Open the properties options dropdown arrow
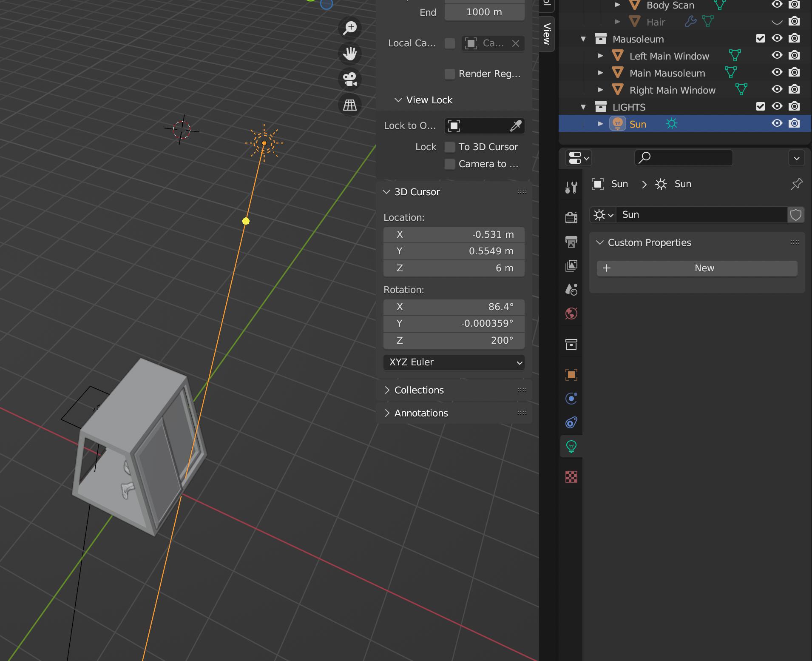 pos(796,158)
